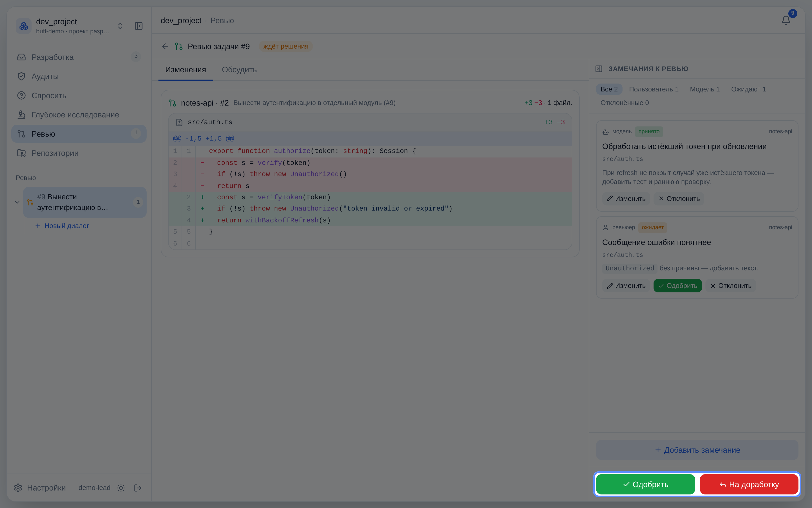Click the added line return withBackoffRefresh(s)
Screen dimensions: 812x508
[370, 220]
